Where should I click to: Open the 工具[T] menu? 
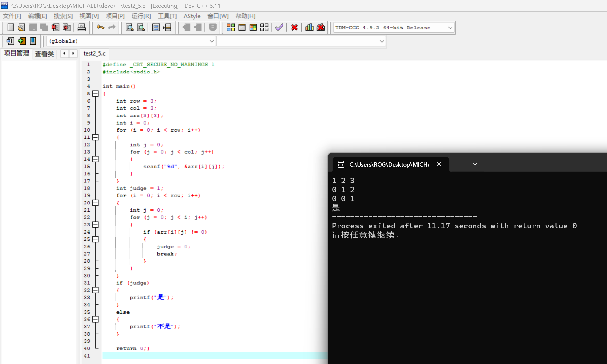(x=167, y=16)
